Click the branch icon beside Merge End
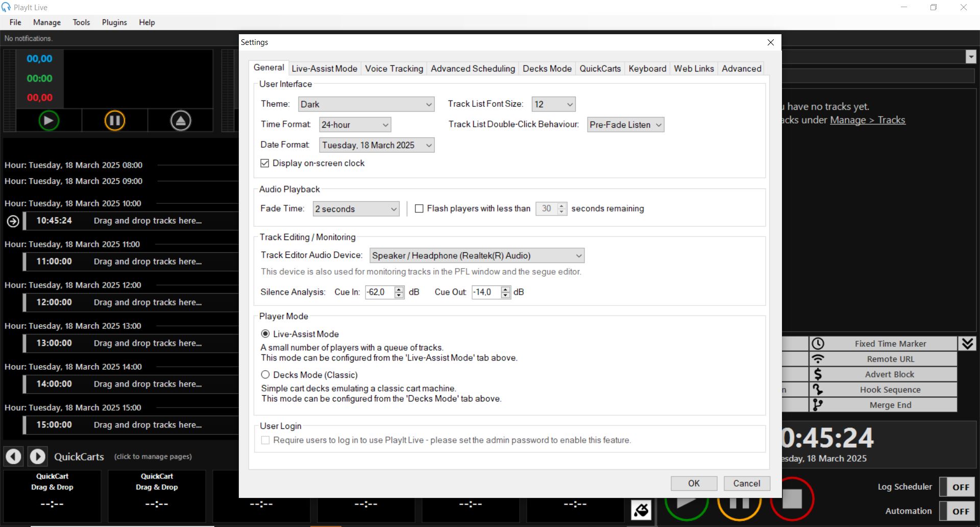980x527 pixels. [818, 405]
